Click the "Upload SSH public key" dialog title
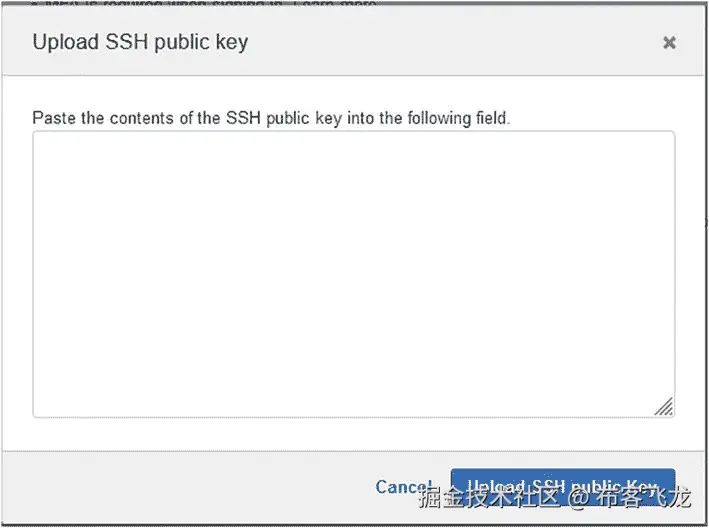This screenshot has width=709, height=528. click(140, 42)
